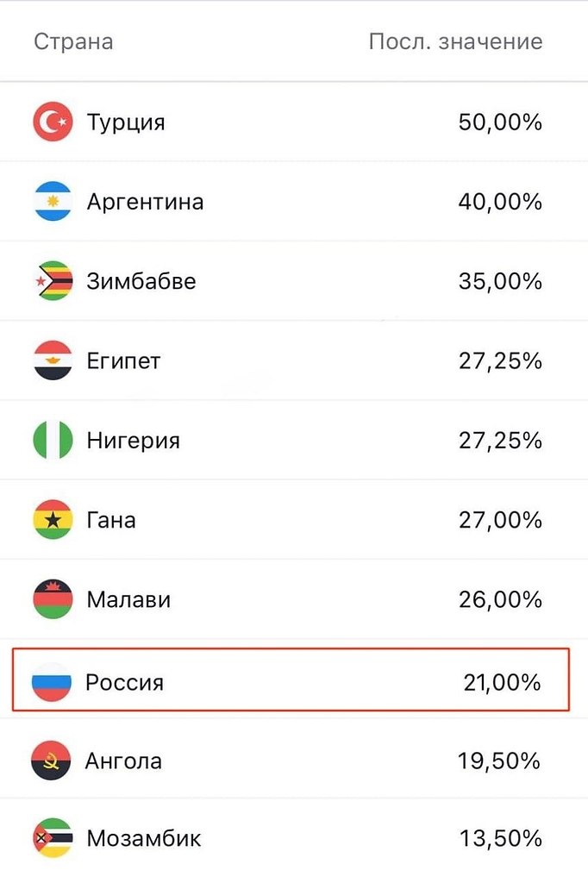Tap the Malawi flag icon
The image size is (588, 883).
53,599
